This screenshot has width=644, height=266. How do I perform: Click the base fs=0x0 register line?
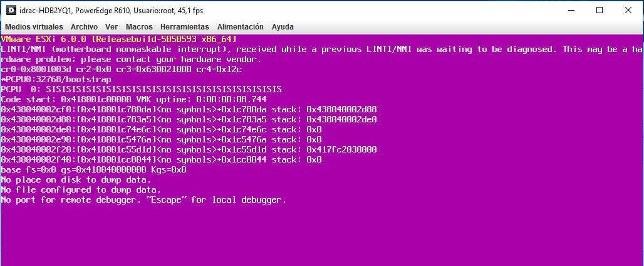click(x=93, y=169)
